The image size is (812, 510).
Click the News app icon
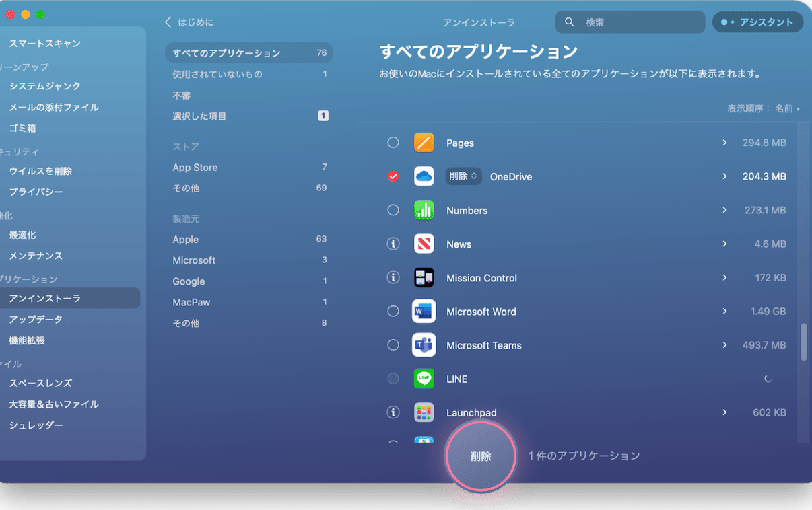pyautogui.click(x=424, y=244)
